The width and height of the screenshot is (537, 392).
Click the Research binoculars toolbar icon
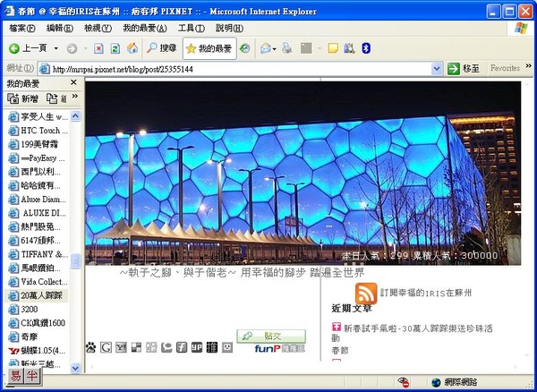tap(349, 48)
